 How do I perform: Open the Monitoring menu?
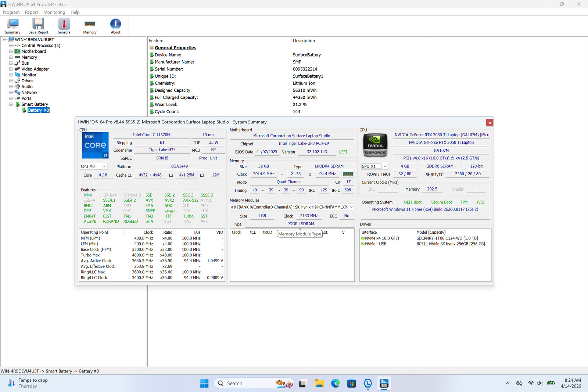pyautogui.click(x=54, y=12)
